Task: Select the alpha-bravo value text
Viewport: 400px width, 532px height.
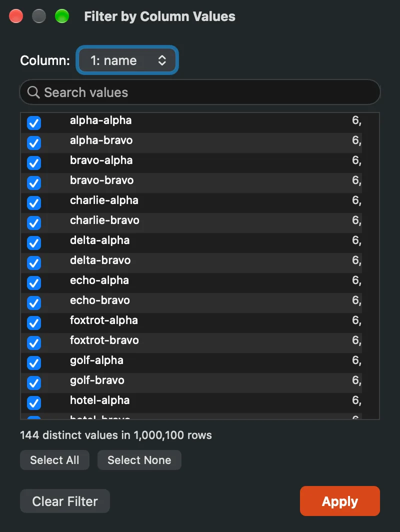Action: click(x=101, y=140)
